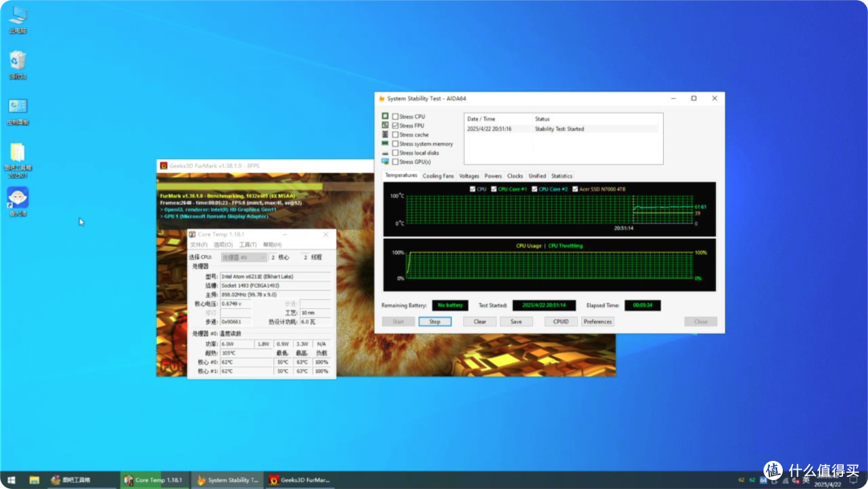This screenshot has height=489, width=868.
Task: Click the '0.6749 v' core voltage value
Action: pyautogui.click(x=235, y=304)
